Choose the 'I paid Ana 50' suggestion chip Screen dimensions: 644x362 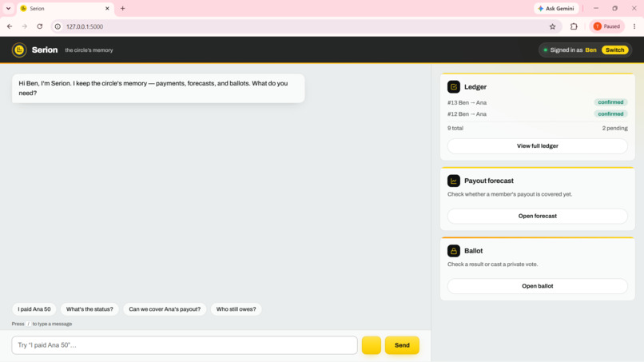click(x=34, y=309)
